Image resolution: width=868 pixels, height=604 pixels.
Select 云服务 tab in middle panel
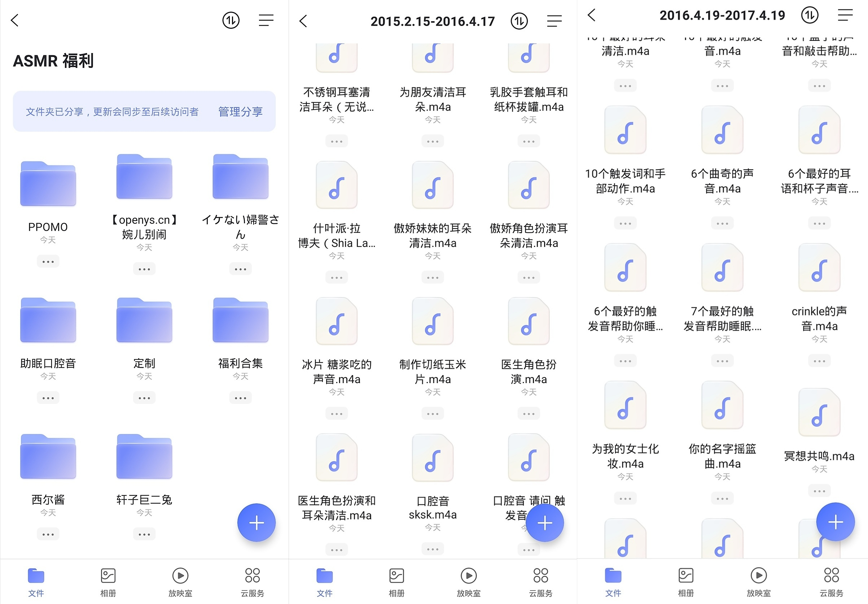coord(541,582)
